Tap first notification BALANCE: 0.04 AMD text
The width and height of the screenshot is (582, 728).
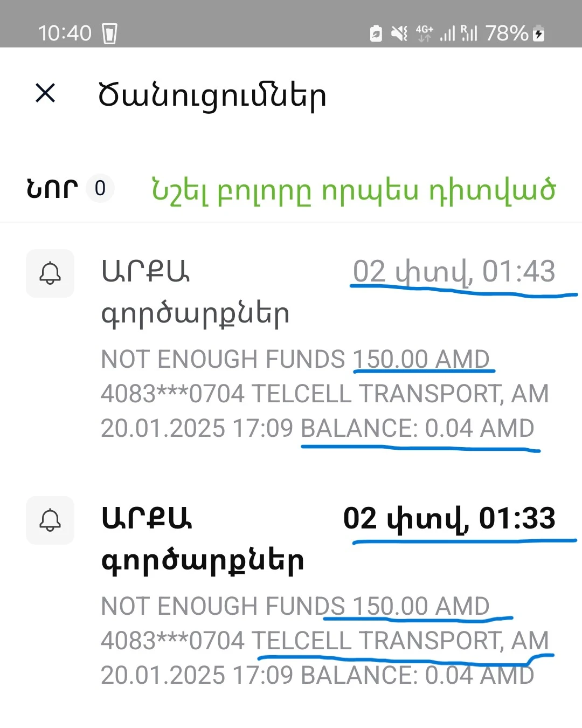(x=418, y=428)
